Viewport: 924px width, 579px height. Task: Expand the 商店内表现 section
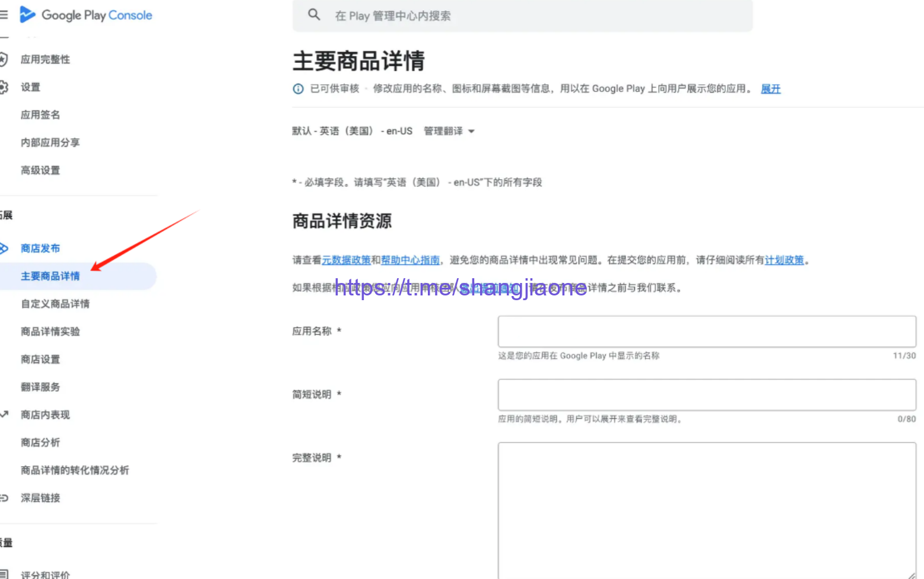[x=45, y=415]
